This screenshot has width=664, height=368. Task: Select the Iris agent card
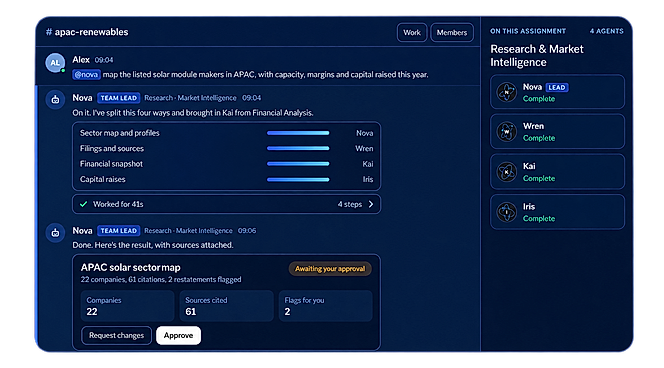click(x=557, y=212)
